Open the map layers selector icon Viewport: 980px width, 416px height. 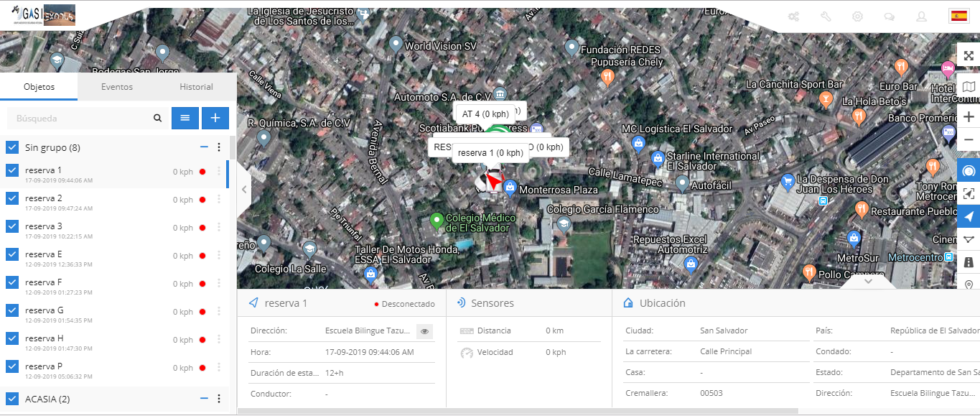tap(969, 87)
